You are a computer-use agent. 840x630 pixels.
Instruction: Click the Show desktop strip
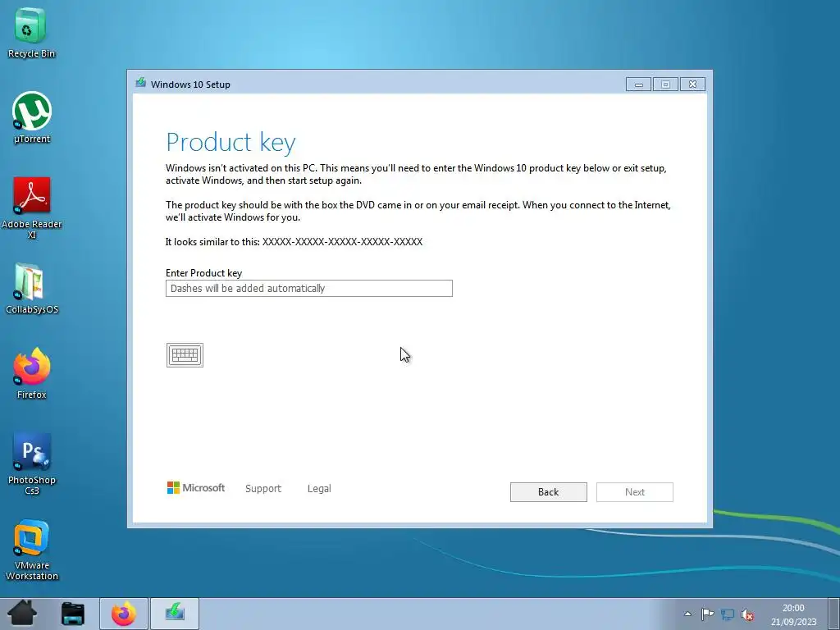point(833,614)
